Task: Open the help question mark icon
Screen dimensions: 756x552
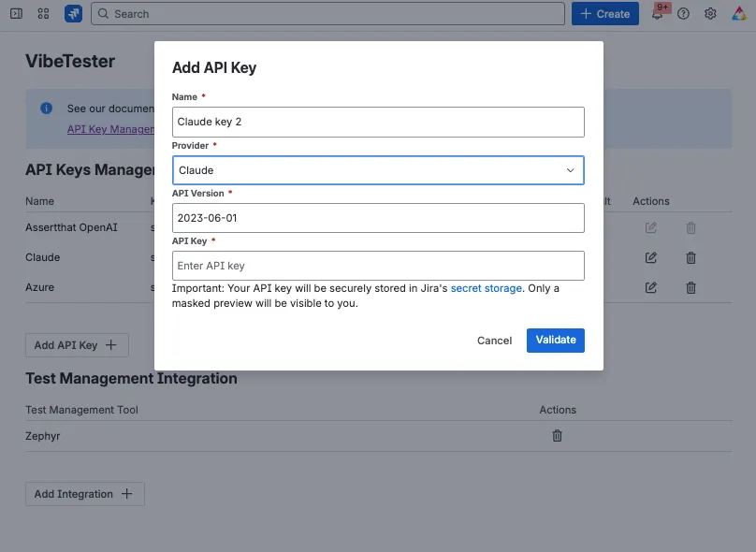Action: (x=683, y=13)
